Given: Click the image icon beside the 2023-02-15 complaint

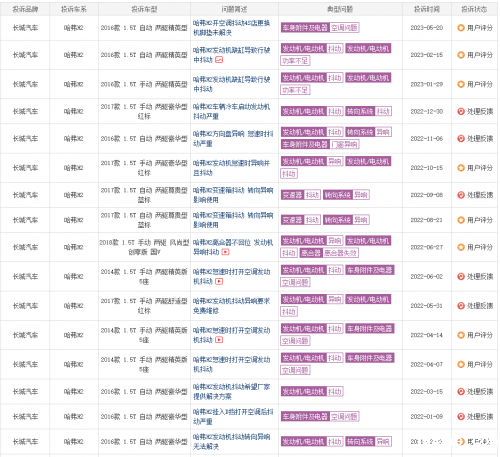Looking at the screenshot, I should [x=219, y=60].
